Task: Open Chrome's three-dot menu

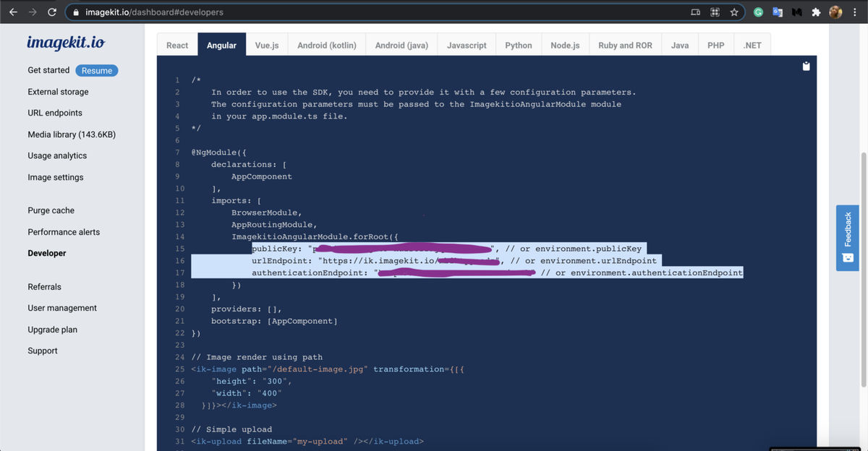Action: click(855, 12)
